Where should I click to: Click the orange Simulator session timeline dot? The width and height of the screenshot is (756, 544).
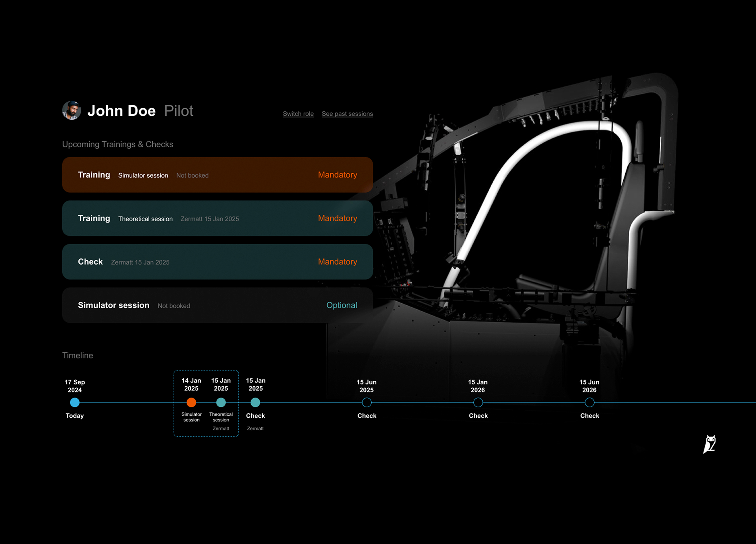(191, 403)
